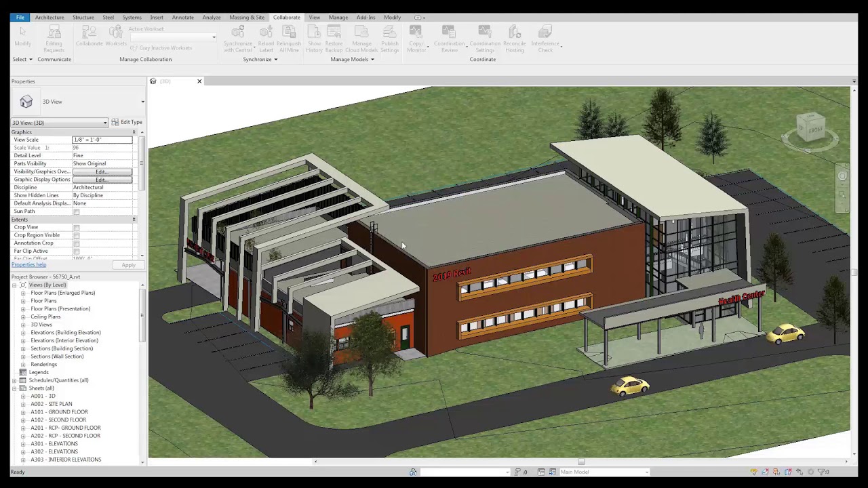868x488 pixels.
Task: Toggle the Crop Region Visible checkbox
Action: [x=77, y=235]
